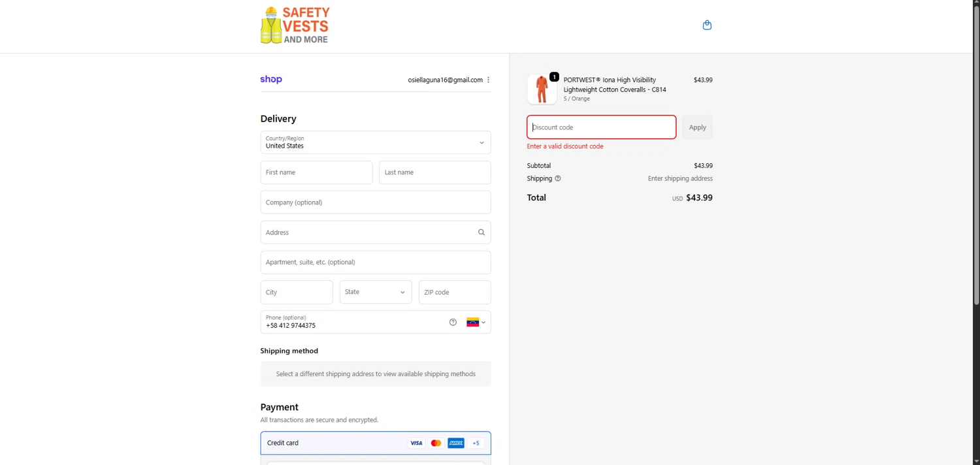Screen dimensions: 980x465
Task: Open the Country/Region dropdown
Action: click(376, 142)
